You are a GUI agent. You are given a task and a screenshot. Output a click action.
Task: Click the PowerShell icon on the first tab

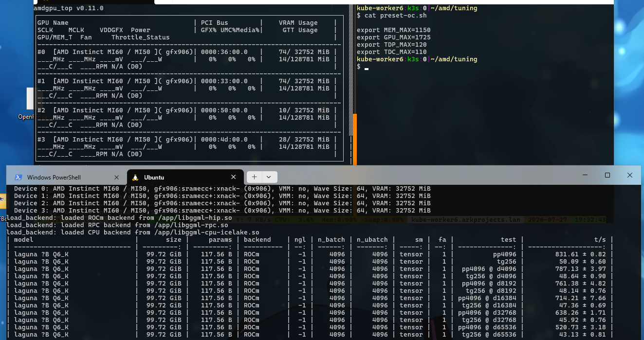pyautogui.click(x=18, y=178)
